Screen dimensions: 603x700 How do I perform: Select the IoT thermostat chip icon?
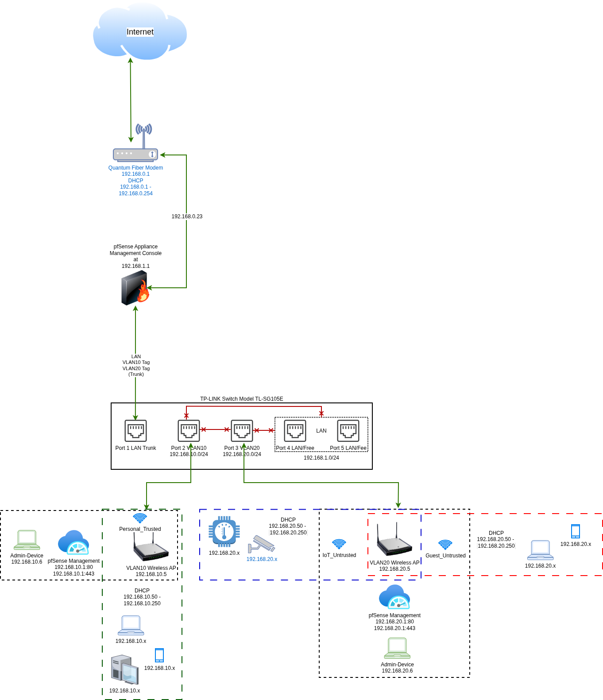click(x=224, y=532)
